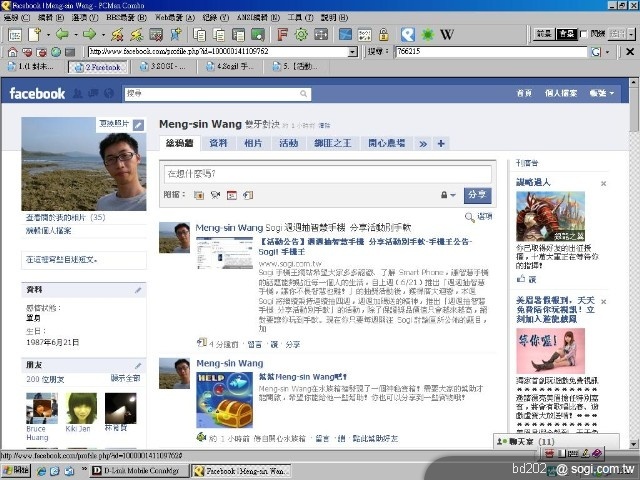Open the ANSI編輯 (E) menu
Image resolution: width=640 pixels, height=480 pixels.
click(x=258, y=18)
